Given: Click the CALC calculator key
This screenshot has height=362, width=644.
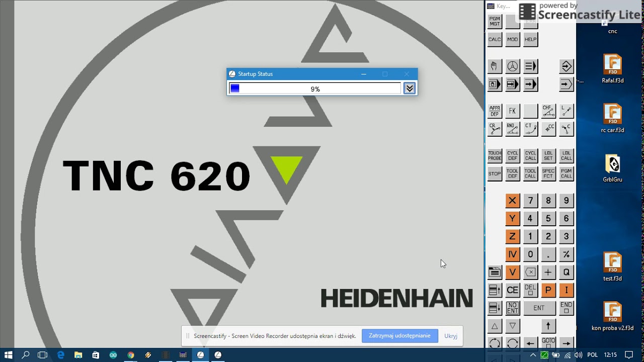Looking at the screenshot, I should pyautogui.click(x=495, y=39).
